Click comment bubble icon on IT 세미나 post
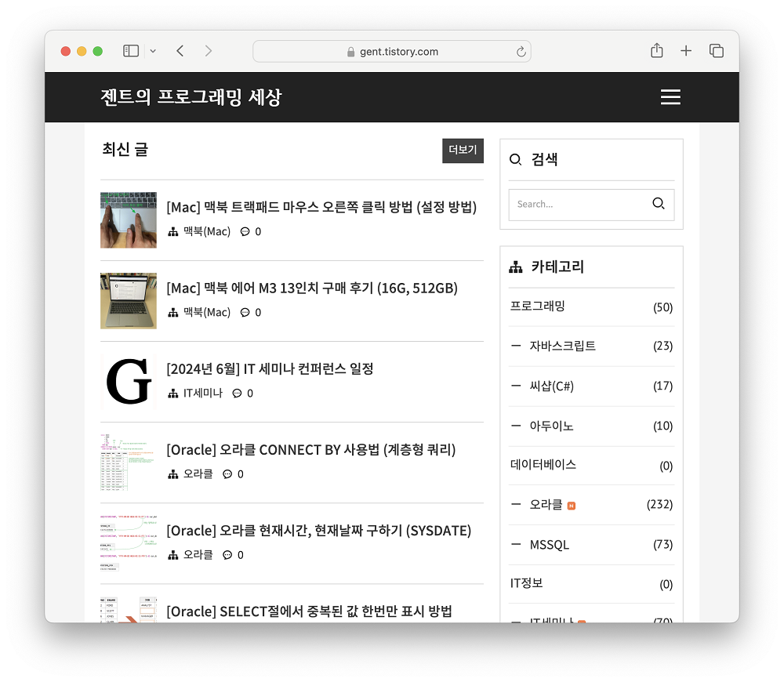784x682 pixels. [x=237, y=394]
